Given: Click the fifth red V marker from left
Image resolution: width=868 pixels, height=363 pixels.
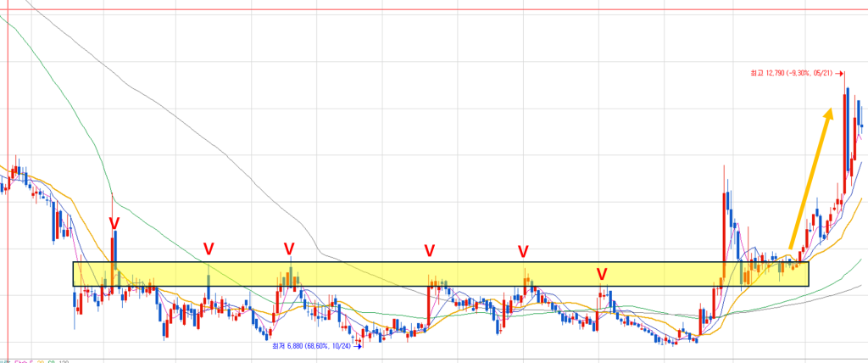Looking at the screenshot, I should [x=523, y=251].
